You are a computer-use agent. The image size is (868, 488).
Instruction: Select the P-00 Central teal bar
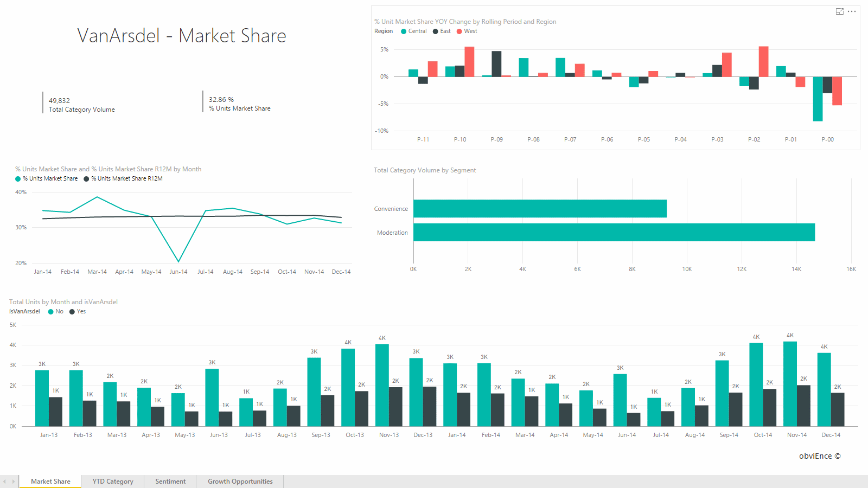click(818, 99)
